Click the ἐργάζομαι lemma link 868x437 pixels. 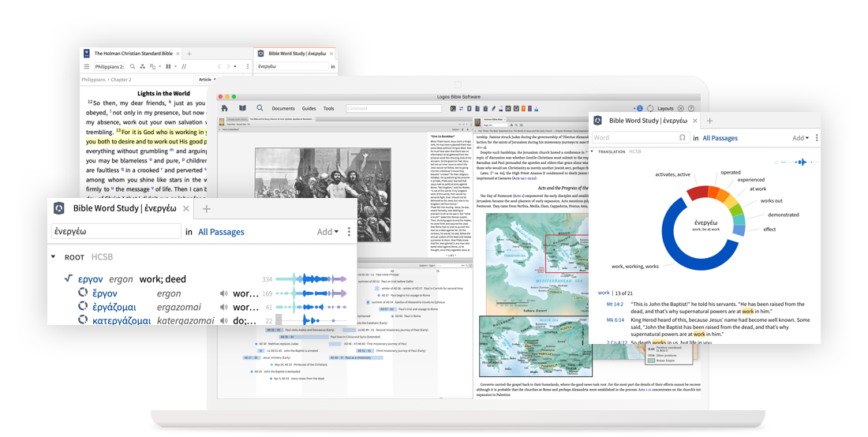point(114,308)
